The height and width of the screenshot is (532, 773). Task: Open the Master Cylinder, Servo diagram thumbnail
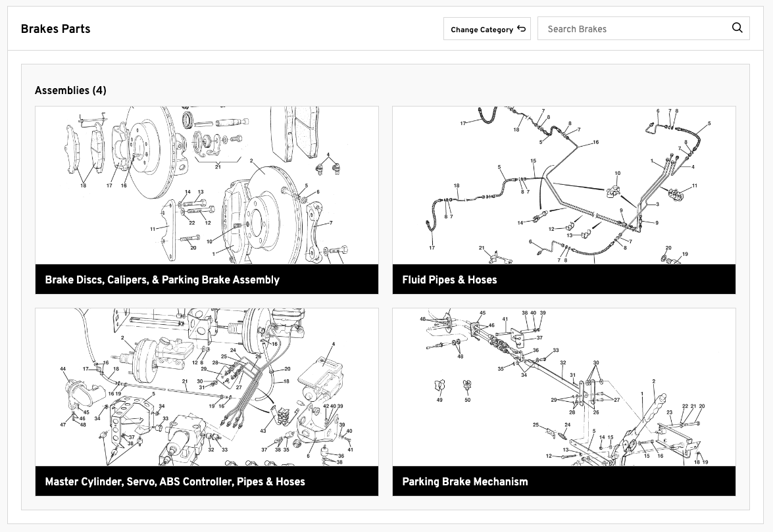click(x=207, y=387)
